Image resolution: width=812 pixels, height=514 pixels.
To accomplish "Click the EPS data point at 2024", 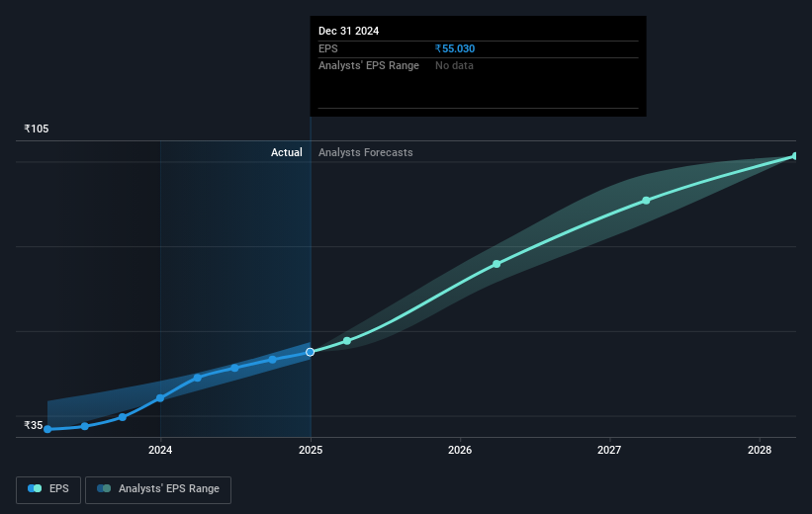I will pyautogui.click(x=160, y=398).
